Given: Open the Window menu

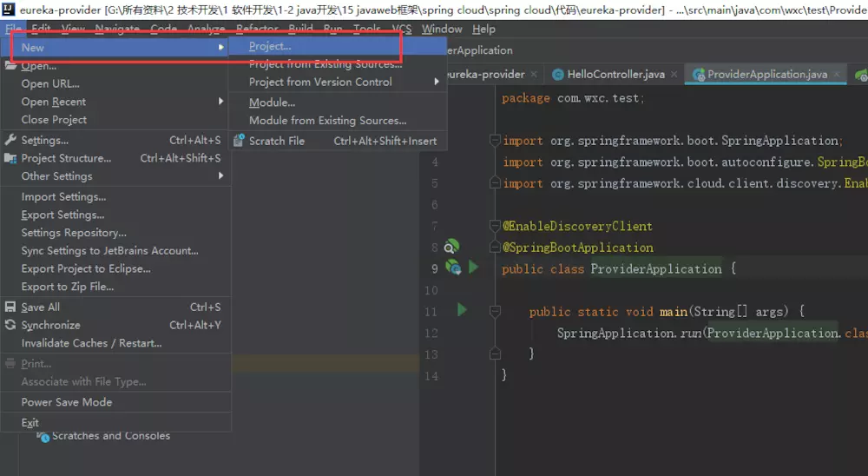Looking at the screenshot, I should [442, 29].
